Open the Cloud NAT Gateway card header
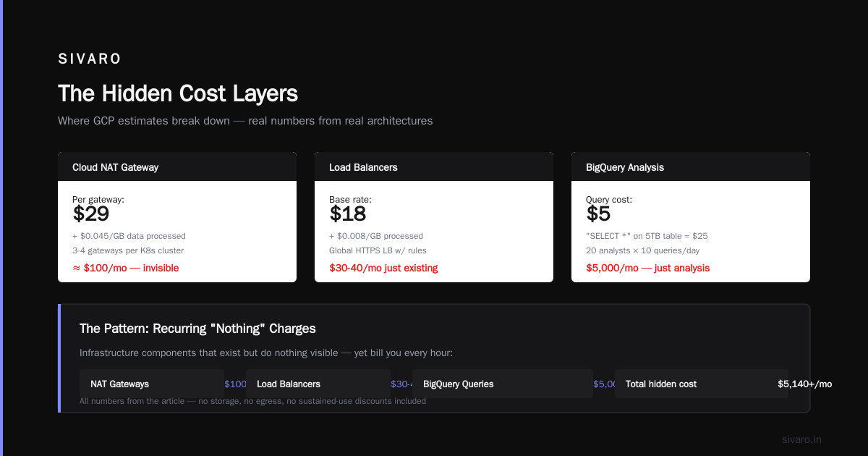 pyautogui.click(x=177, y=167)
